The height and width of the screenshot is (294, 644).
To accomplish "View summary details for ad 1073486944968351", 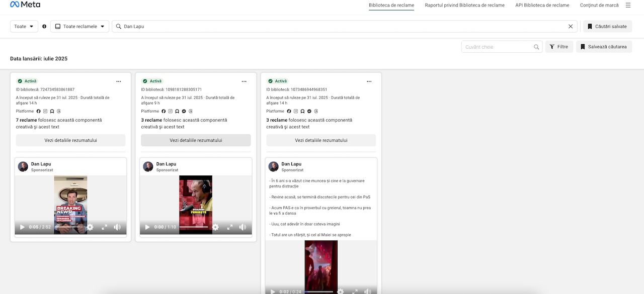I will click(321, 140).
